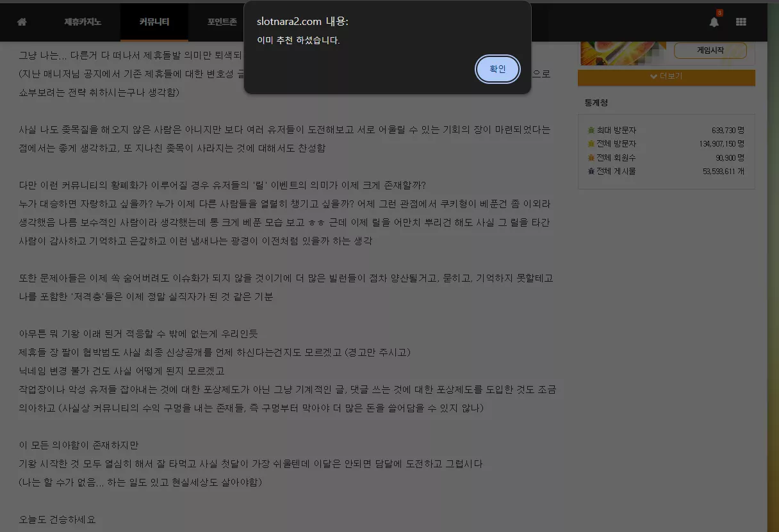Image resolution: width=779 pixels, height=532 pixels.
Task: Click the 확인 button in the alert dialog
Action: 498,69
